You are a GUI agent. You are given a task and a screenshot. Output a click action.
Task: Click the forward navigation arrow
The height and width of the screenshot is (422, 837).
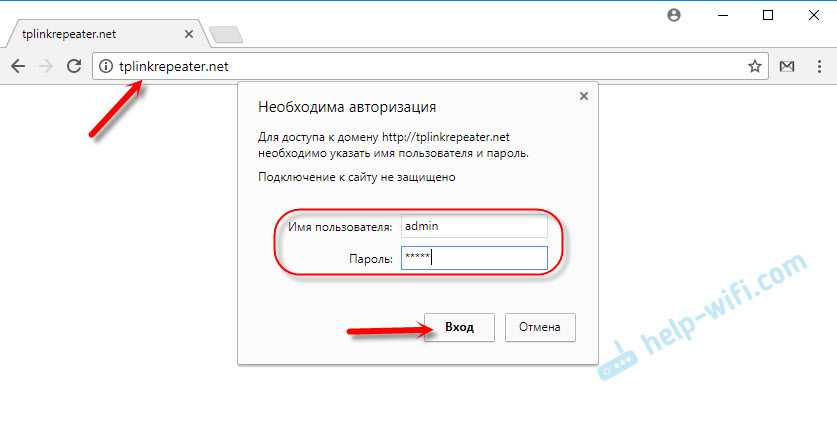[46, 66]
